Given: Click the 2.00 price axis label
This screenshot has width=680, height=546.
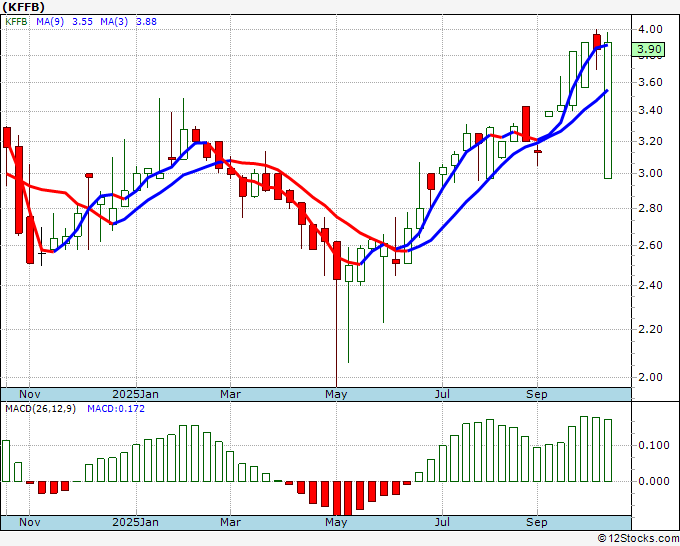Looking at the screenshot, I should pos(650,377).
